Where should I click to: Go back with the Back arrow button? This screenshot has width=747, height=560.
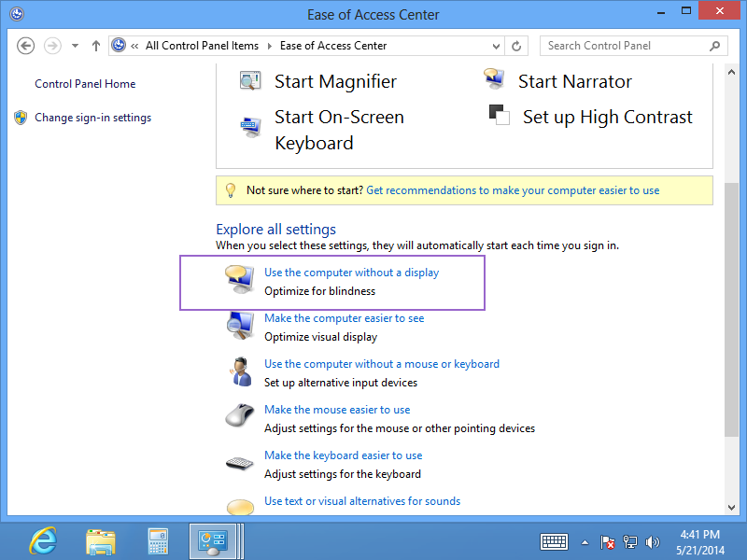pyautogui.click(x=26, y=46)
